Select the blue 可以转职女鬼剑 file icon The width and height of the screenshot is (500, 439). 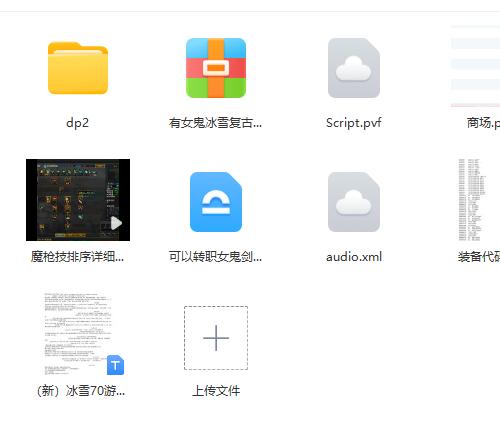[216, 202]
